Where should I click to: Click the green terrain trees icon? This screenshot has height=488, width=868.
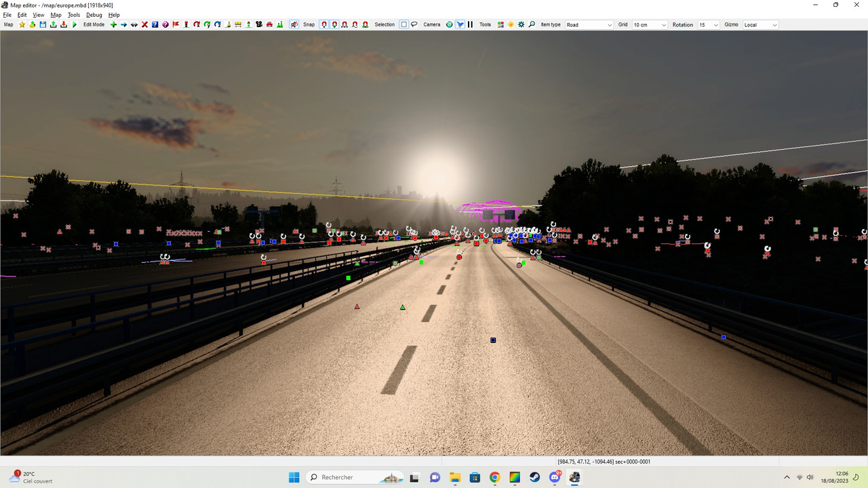[x=279, y=24]
